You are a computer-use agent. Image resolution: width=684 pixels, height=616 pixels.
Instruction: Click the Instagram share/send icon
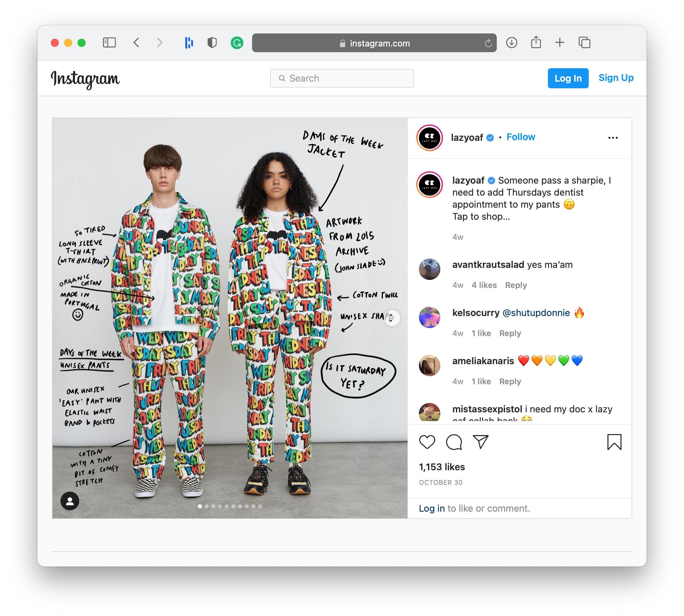(x=480, y=442)
